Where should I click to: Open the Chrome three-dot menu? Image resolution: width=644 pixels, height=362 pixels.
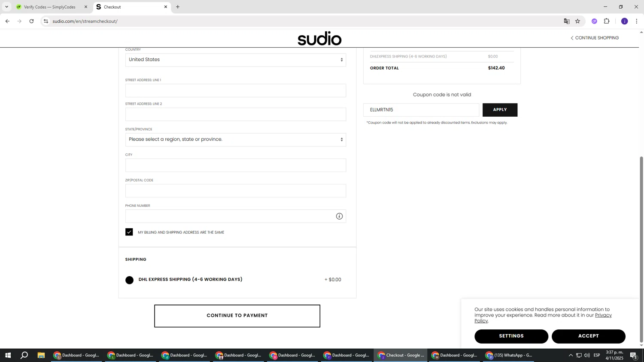(x=636, y=21)
